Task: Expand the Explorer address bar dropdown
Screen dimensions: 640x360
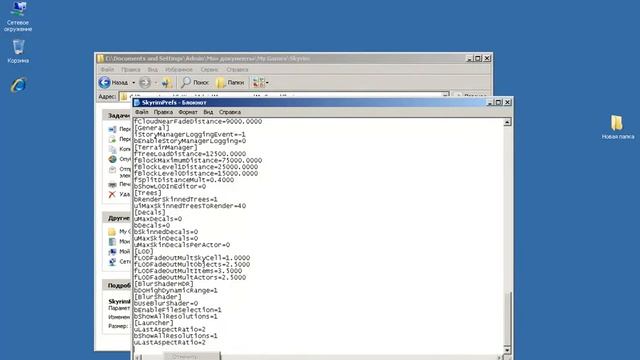Action: coord(446,96)
